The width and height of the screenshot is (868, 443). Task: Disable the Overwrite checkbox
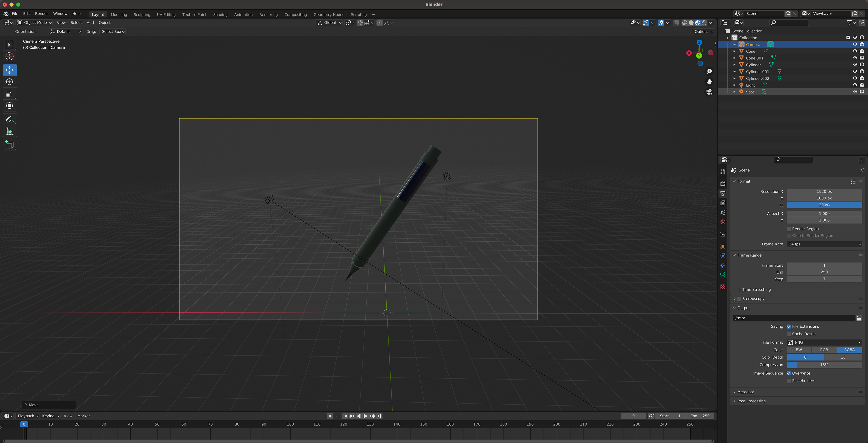click(788, 373)
